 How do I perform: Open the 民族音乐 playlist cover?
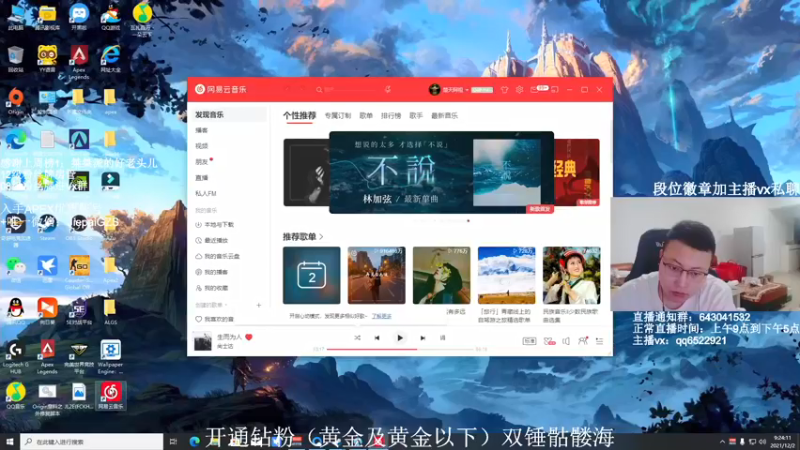tap(571, 276)
